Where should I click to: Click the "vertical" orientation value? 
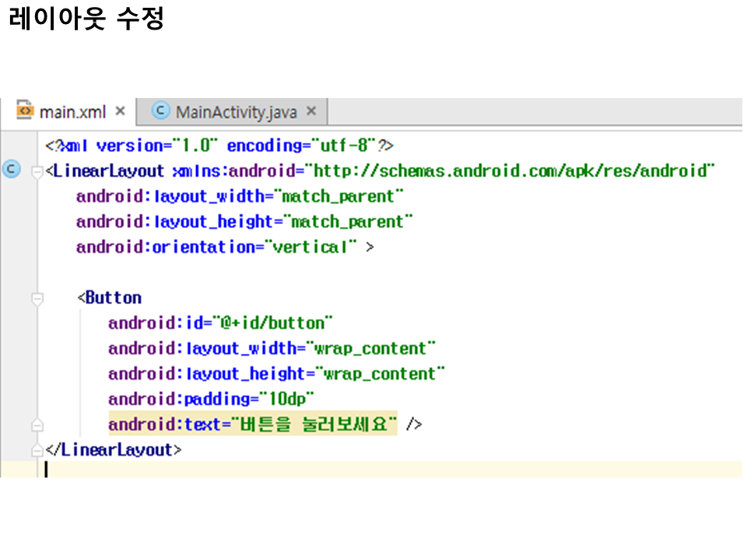point(310,247)
